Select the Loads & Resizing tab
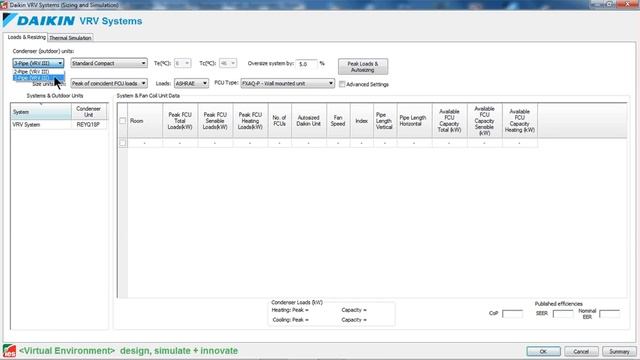Image resolution: width=640 pixels, height=360 pixels. (x=27, y=37)
